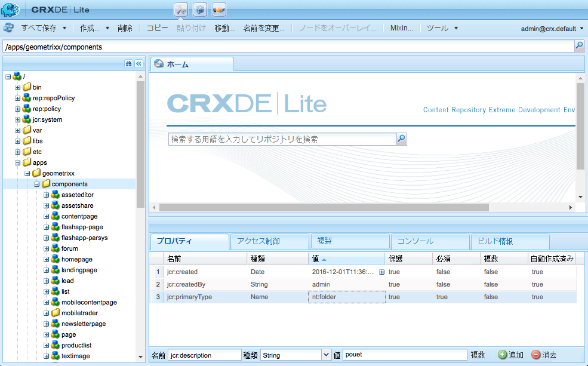Switch to the プロパティ tab
This screenshot has height=366, width=588.
[x=189, y=241]
